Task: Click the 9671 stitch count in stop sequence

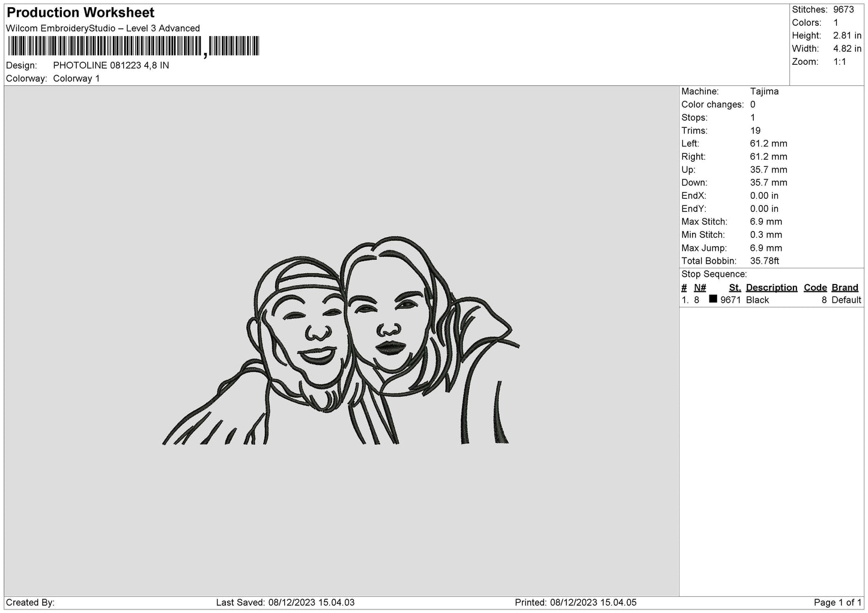Action: click(730, 300)
